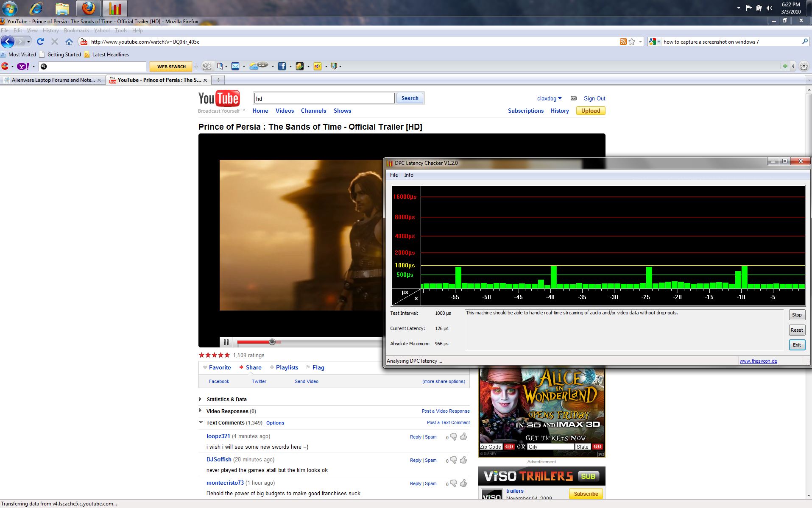
Task: Give thumbs up to montecristo73's comment
Action: click(463, 483)
